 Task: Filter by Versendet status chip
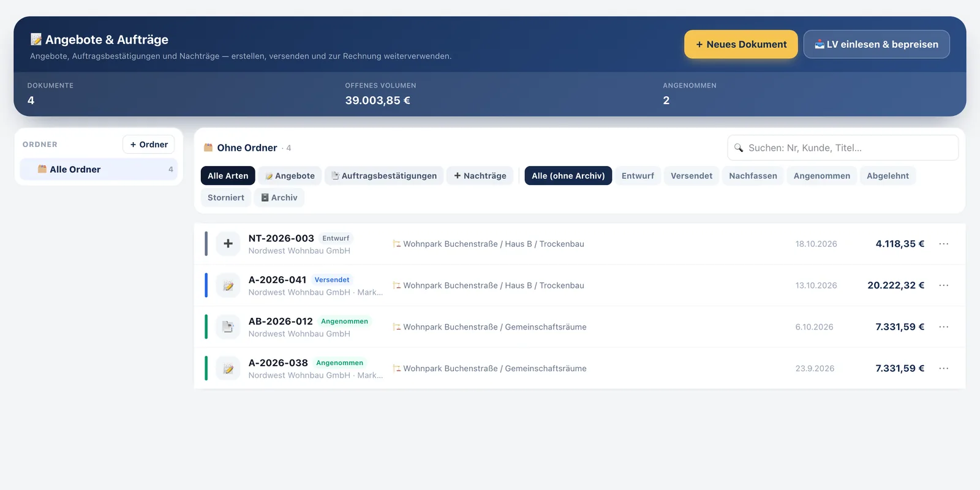(692, 176)
